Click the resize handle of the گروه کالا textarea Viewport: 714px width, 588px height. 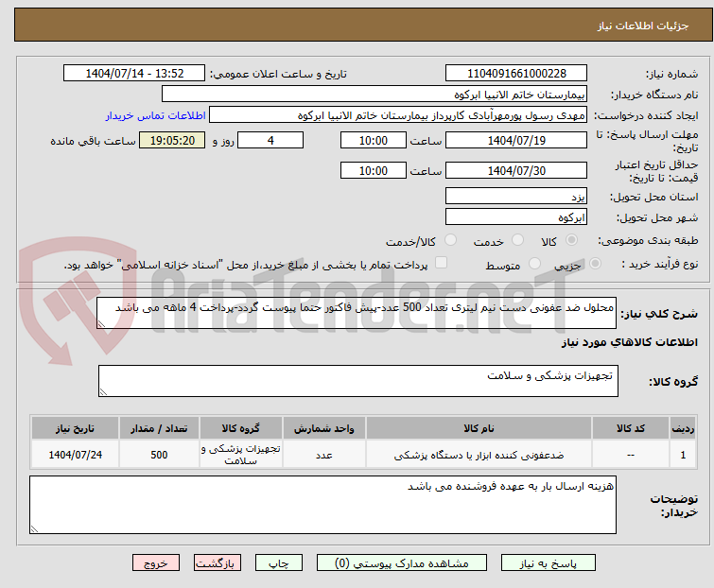[103, 392]
